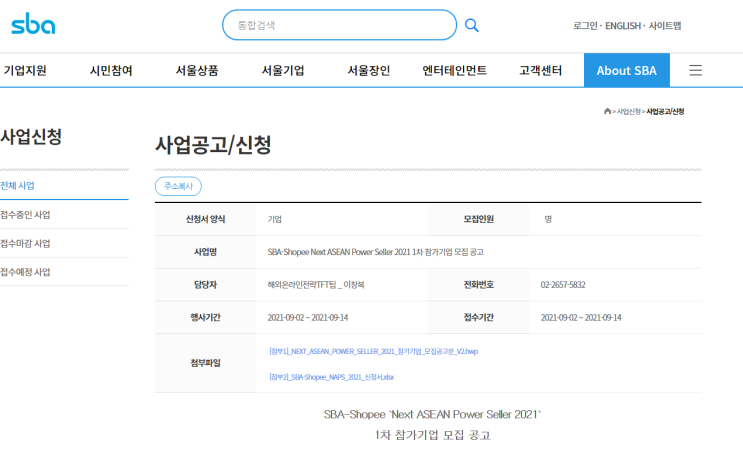Screen dimensions: 743x454
Task: Click the 신청서 양식 value 기업
Action: click(274, 219)
